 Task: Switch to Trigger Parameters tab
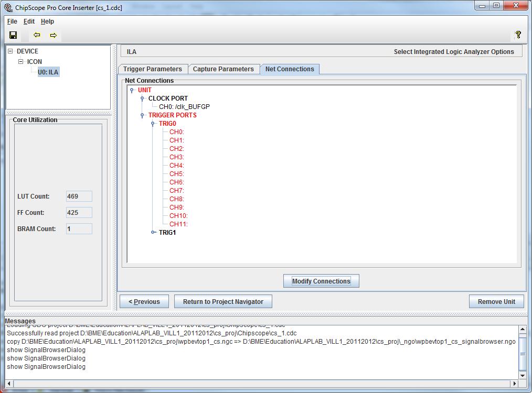coord(152,69)
